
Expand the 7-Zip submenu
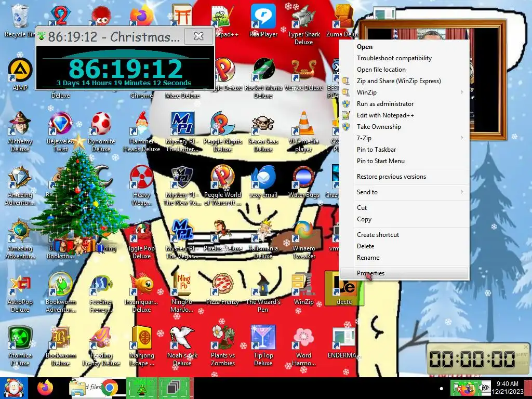coord(404,138)
